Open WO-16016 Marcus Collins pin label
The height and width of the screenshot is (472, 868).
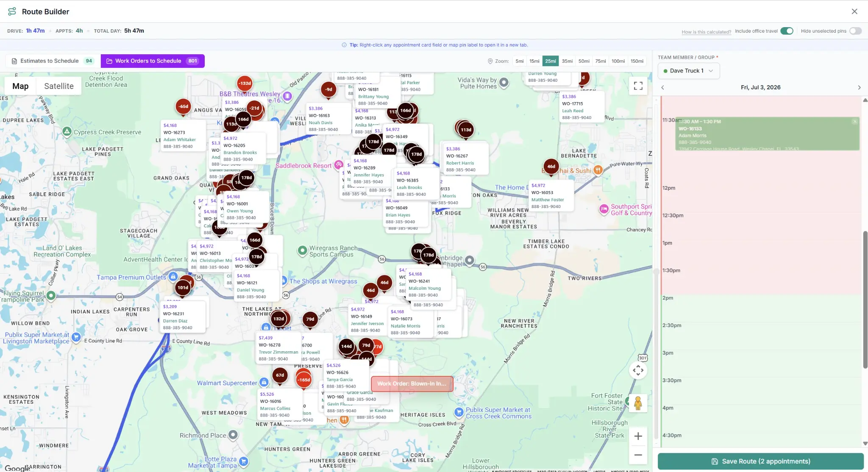pos(280,405)
